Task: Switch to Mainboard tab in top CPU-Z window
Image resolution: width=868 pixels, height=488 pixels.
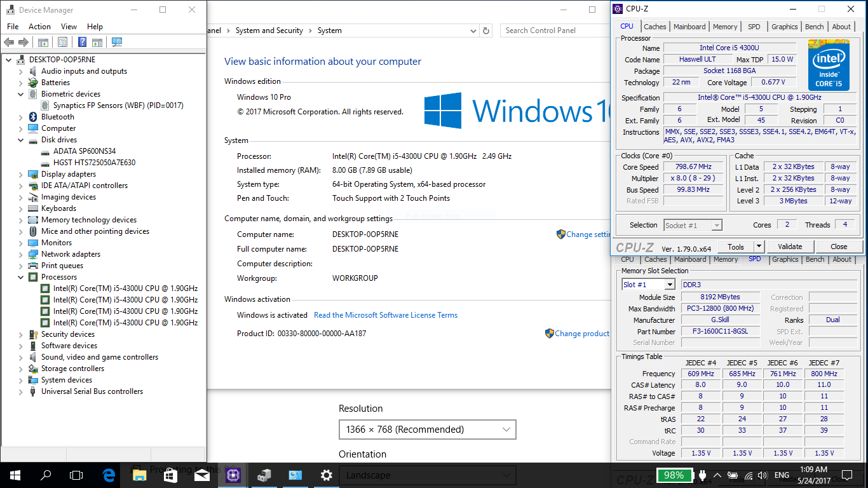Action: coord(689,27)
